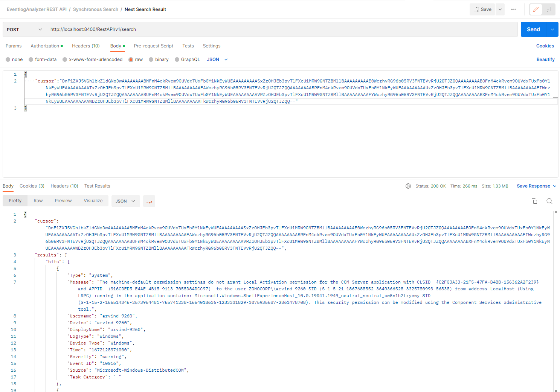Open the JSON body language dropdown
This screenshot has height=392, width=560.
(x=217, y=59)
